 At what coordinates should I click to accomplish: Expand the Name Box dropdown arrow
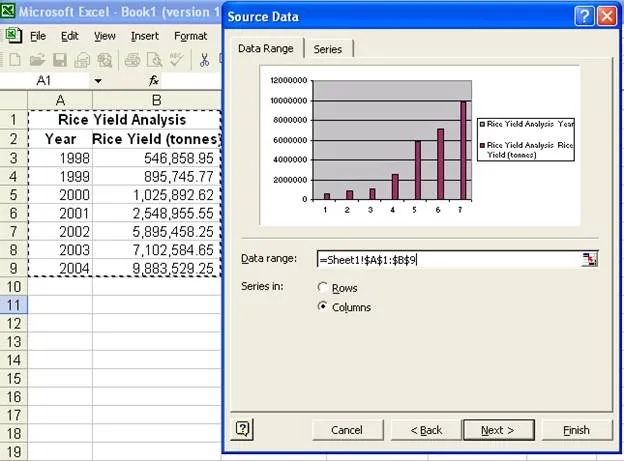tap(98, 81)
